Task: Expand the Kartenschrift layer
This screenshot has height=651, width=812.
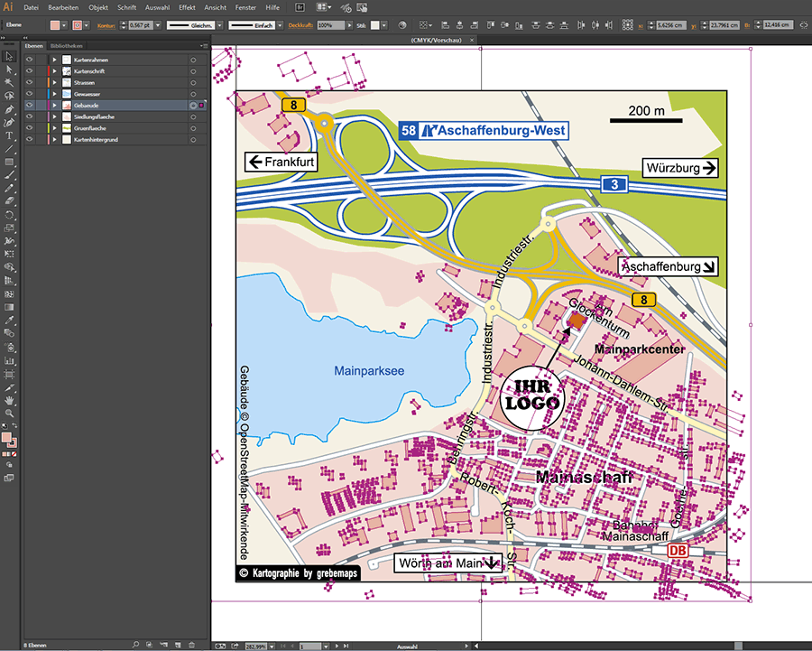Action: 54,70
